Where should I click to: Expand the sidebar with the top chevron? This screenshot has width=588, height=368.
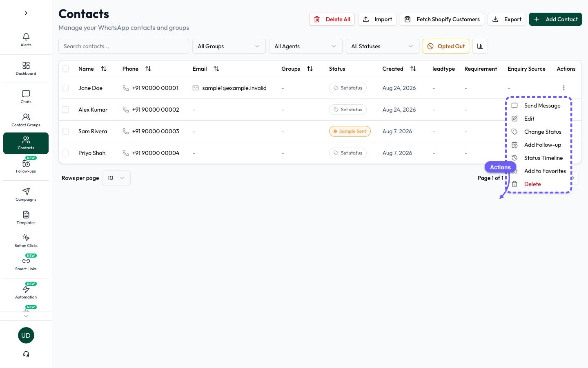coord(26,13)
